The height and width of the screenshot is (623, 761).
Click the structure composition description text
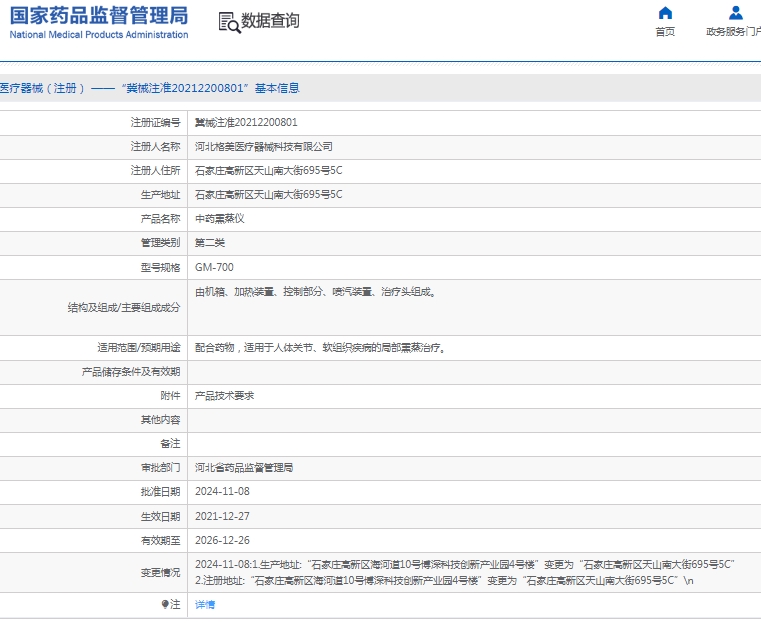pos(315,292)
